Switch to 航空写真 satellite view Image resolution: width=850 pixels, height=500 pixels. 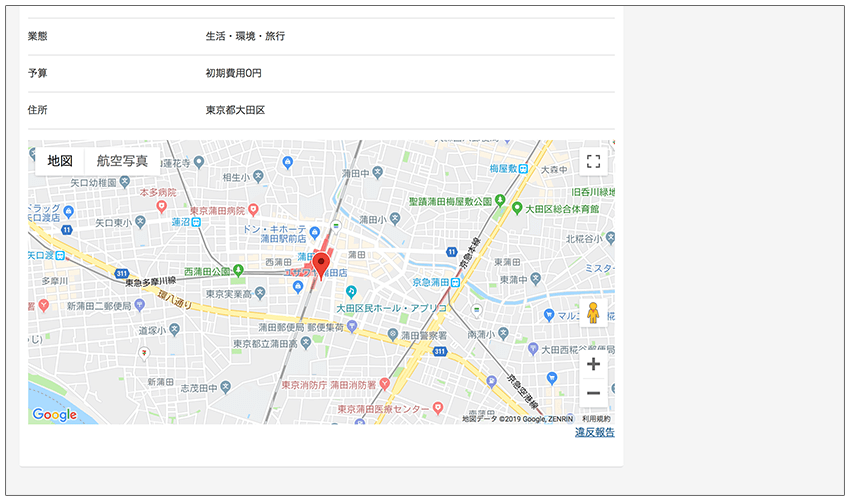point(122,161)
